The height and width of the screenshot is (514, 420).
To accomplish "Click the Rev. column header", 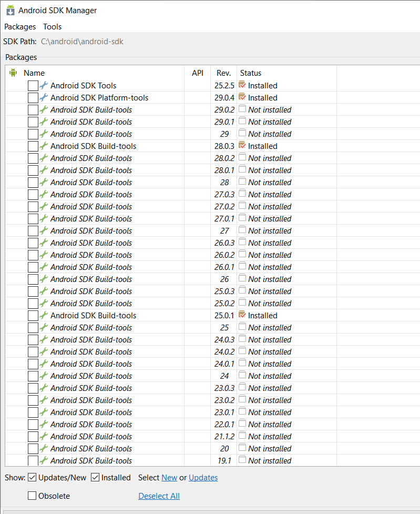I will click(224, 73).
